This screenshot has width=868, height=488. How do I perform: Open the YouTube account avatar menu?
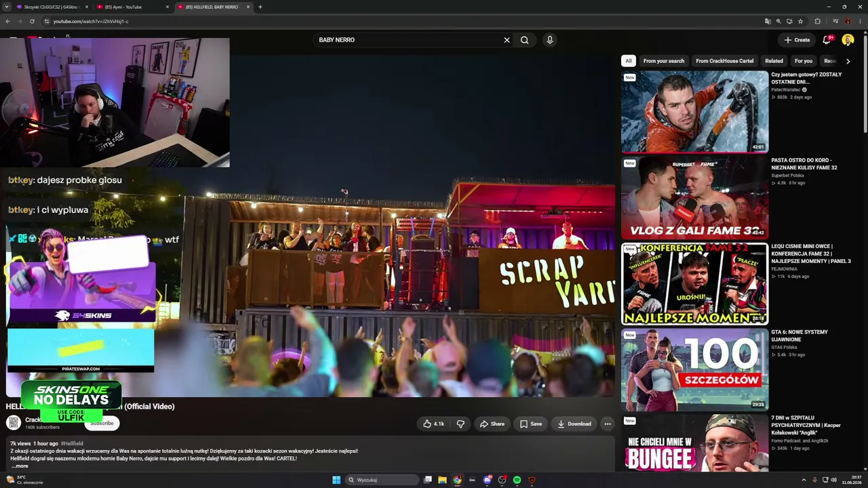pyautogui.click(x=848, y=40)
